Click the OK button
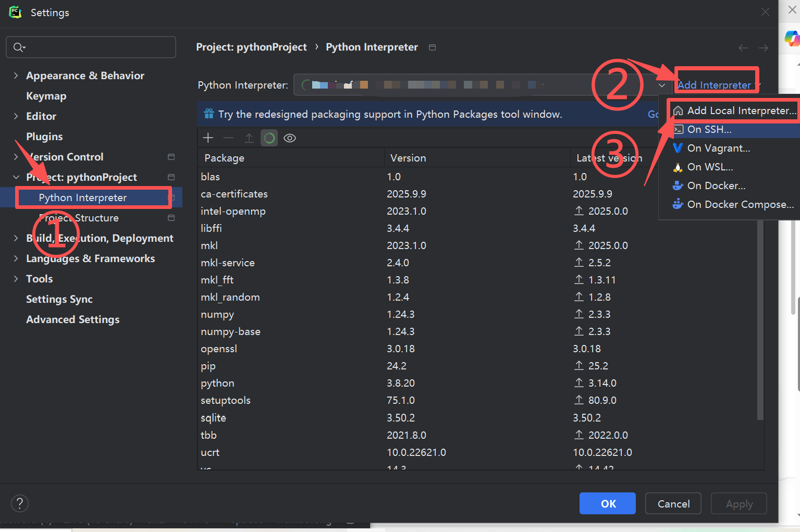 coord(608,503)
